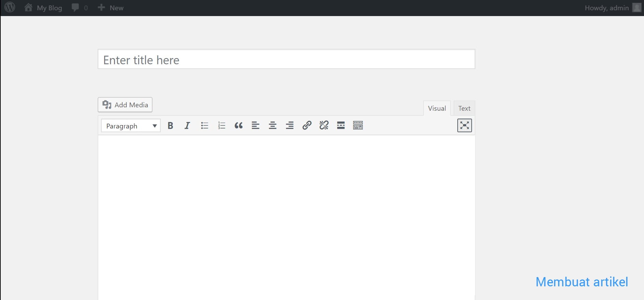Image resolution: width=644 pixels, height=300 pixels.
Task: Click the admin avatar thumbnail
Action: pos(636,8)
